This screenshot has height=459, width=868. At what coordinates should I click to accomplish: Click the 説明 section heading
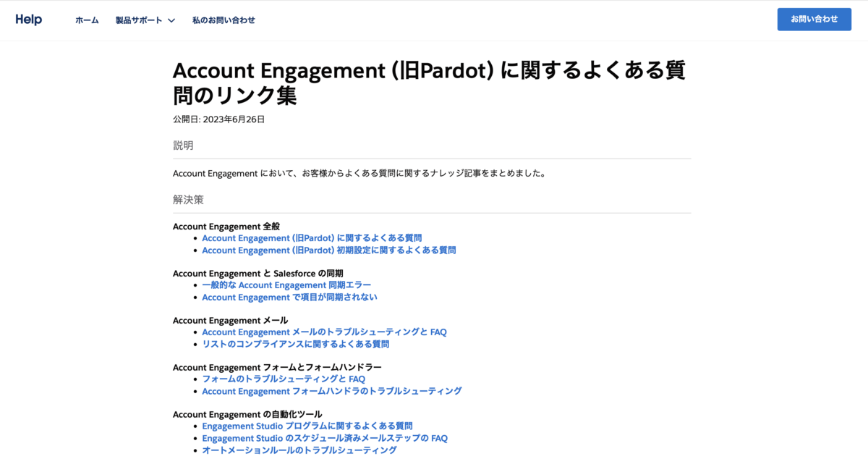pos(183,146)
